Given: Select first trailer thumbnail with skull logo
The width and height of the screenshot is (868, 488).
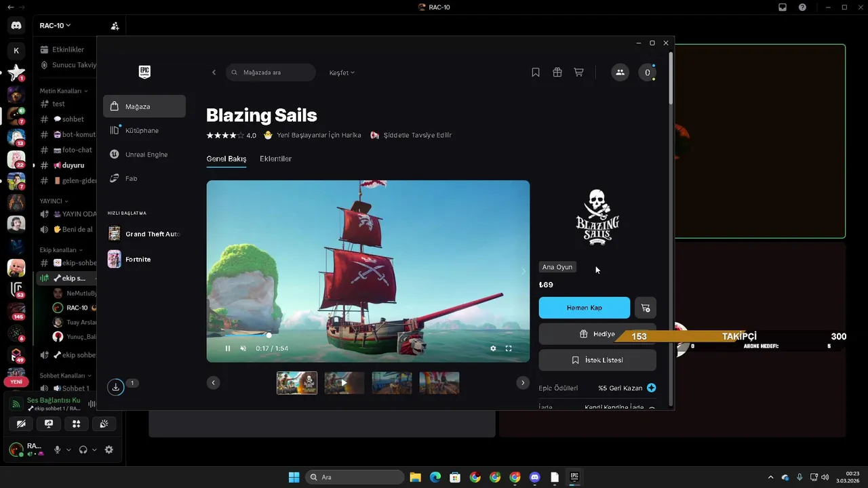Looking at the screenshot, I should (x=297, y=383).
